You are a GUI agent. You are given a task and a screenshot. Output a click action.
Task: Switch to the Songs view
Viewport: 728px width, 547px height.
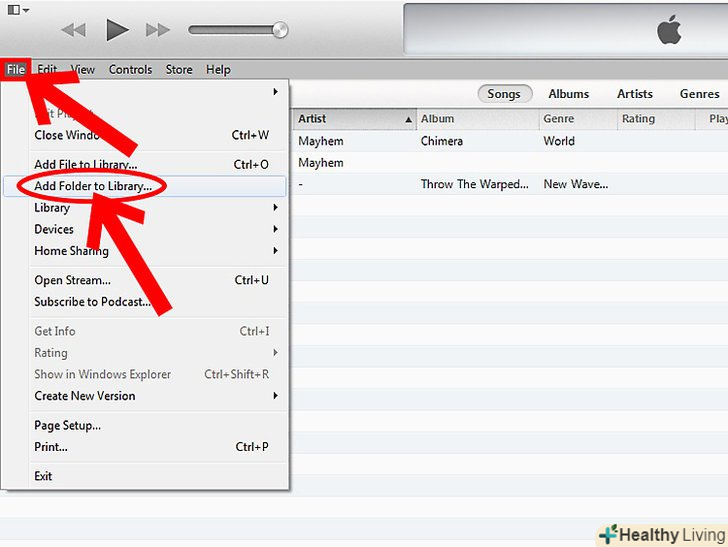(x=504, y=94)
